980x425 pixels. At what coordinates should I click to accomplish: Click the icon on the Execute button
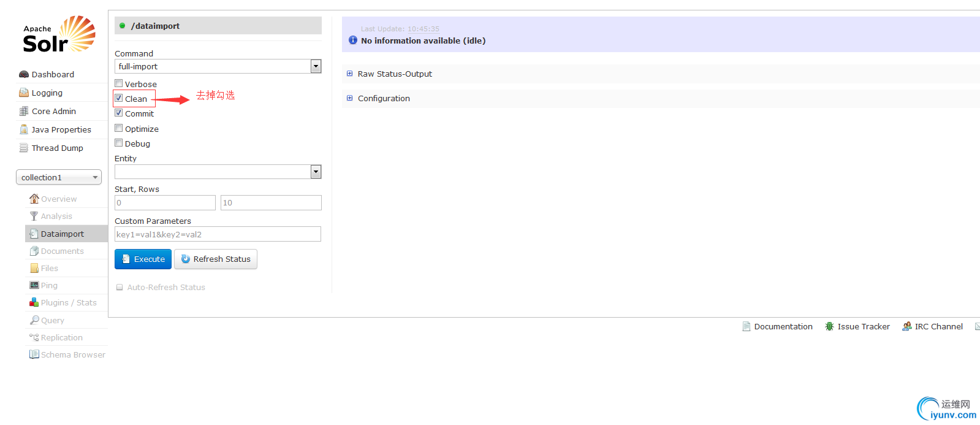coord(126,259)
